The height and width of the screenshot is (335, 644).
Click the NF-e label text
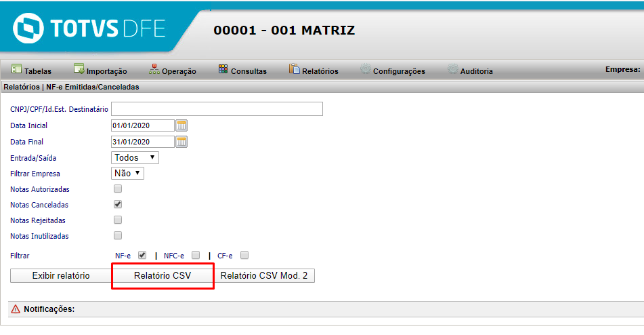pos(123,256)
